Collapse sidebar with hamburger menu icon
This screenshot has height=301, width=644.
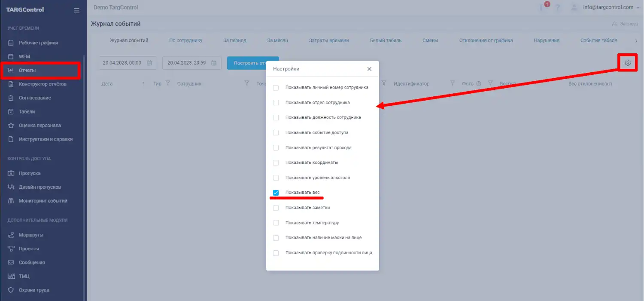coord(76,10)
